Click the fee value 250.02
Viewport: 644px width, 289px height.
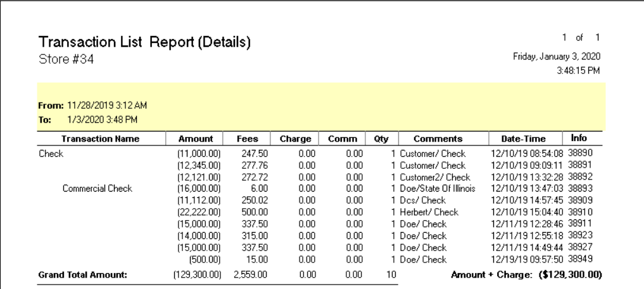255,200
